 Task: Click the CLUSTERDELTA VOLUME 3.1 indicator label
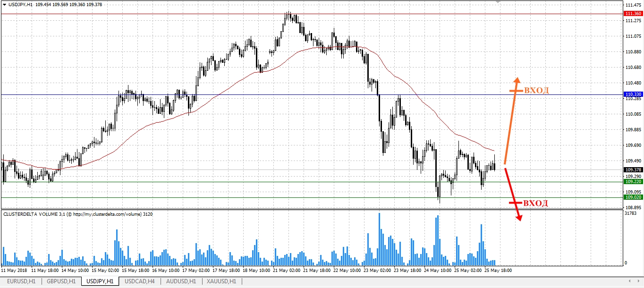(34, 214)
